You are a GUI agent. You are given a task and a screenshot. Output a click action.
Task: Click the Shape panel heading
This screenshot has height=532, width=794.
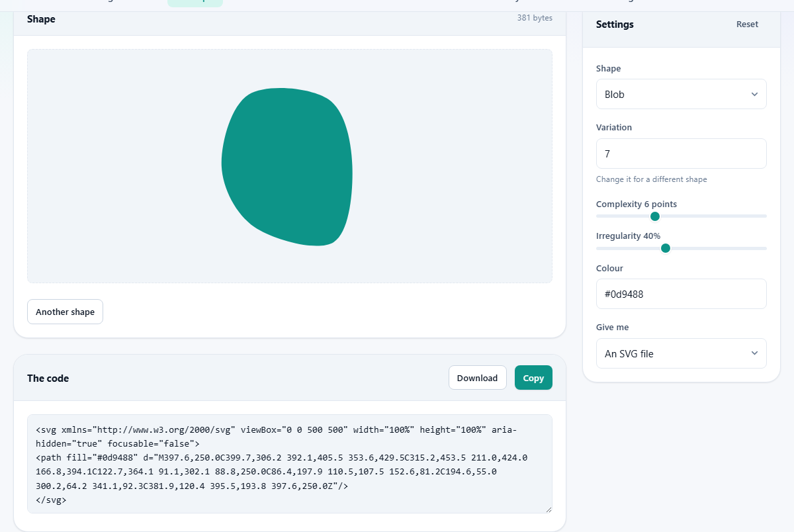(41, 19)
